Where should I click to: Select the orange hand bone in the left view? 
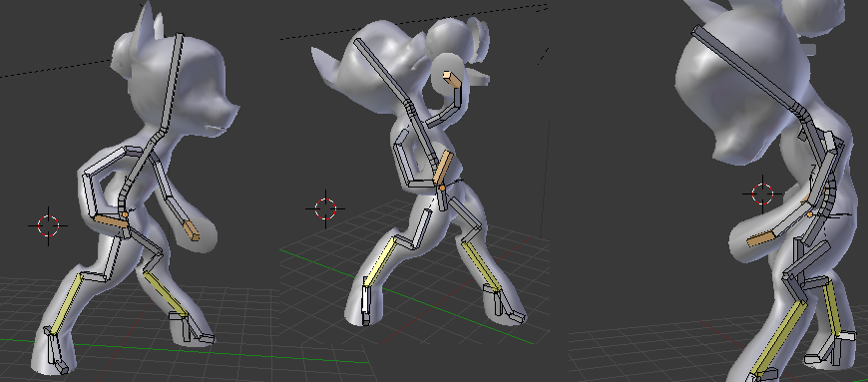(191, 229)
